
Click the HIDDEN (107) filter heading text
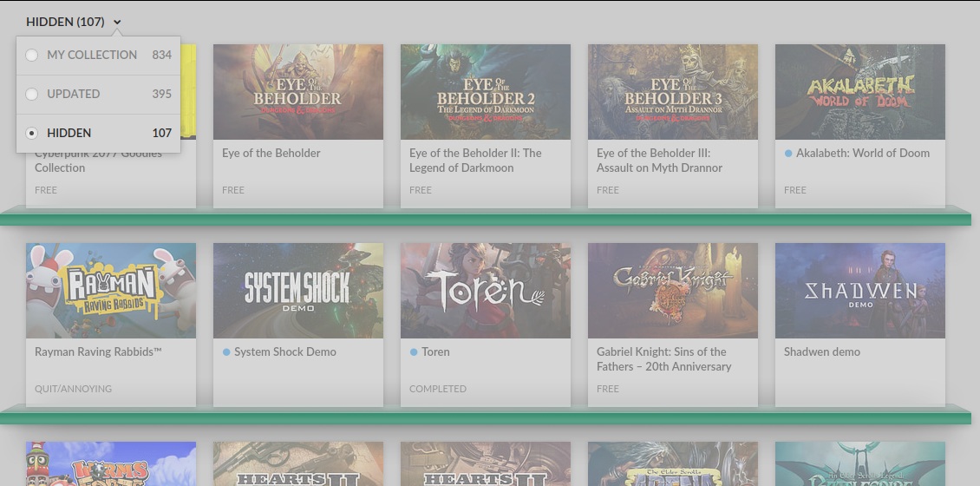(x=65, y=22)
